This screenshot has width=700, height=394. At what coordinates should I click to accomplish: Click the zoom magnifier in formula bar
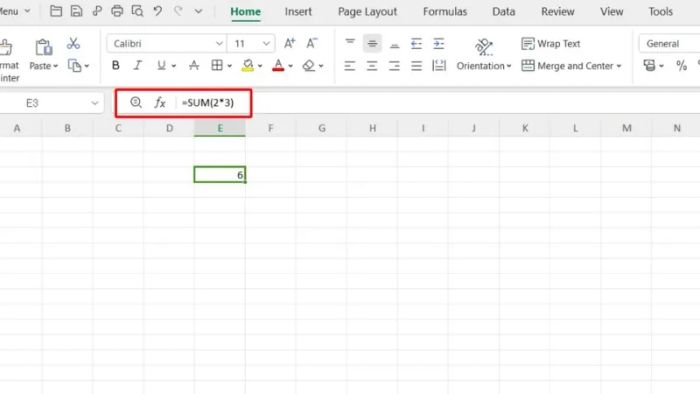click(136, 103)
